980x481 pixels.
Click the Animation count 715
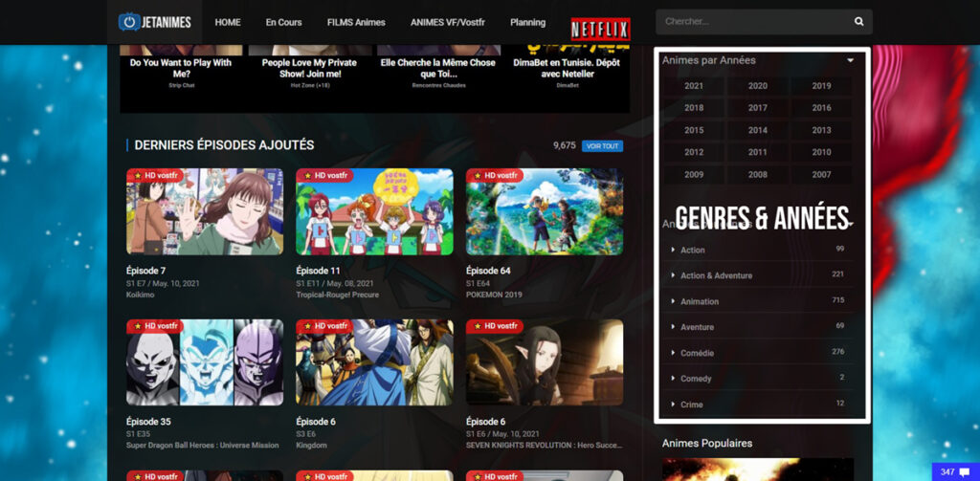coord(838,300)
